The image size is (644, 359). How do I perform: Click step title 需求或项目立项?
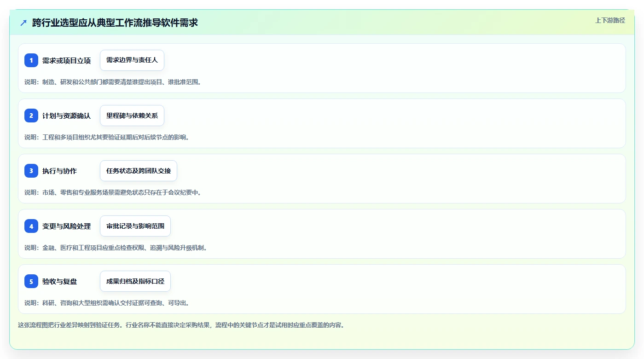point(66,61)
